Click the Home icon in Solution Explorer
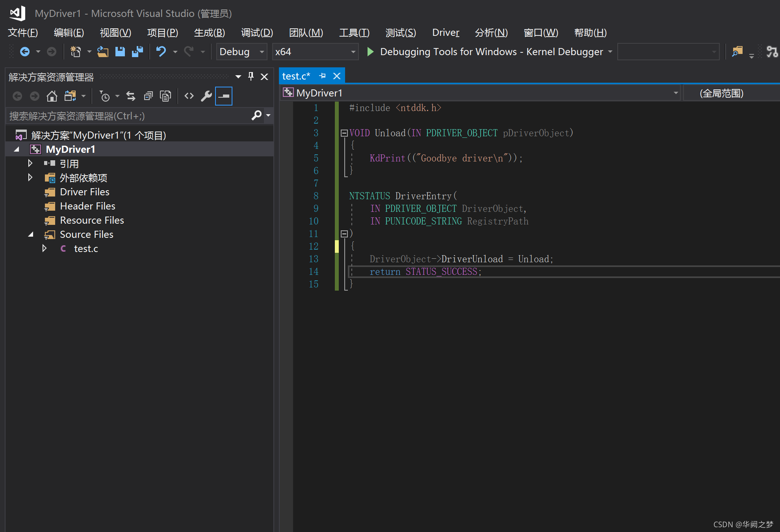Viewport: 780px width, 532px height. pyautogui.click(x=52, y=96)
